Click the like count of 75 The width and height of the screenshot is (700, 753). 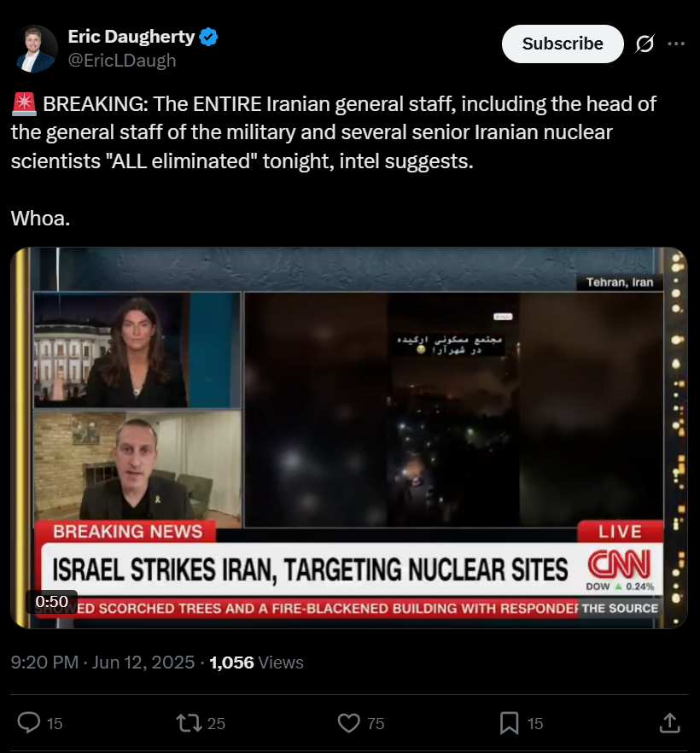(x=376, y=723)
